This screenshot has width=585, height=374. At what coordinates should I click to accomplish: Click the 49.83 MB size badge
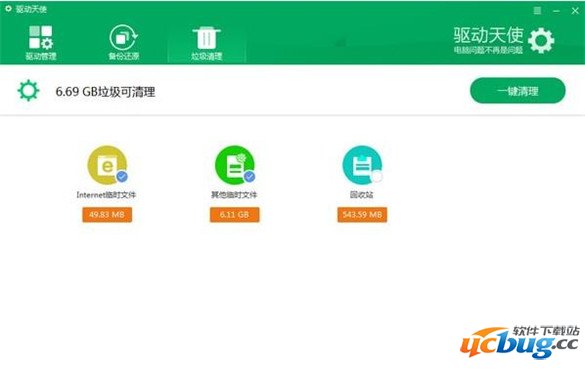point(107,215)
